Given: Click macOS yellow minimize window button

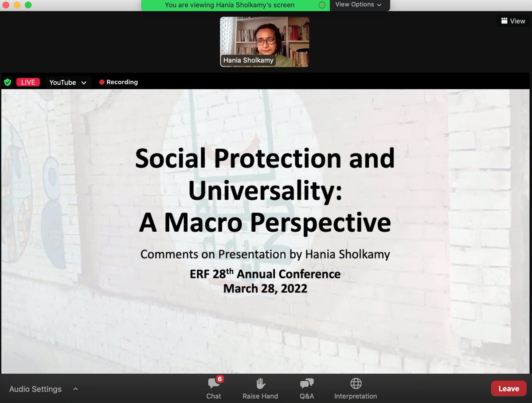Looking at the screenshot, I should [17, 5].
